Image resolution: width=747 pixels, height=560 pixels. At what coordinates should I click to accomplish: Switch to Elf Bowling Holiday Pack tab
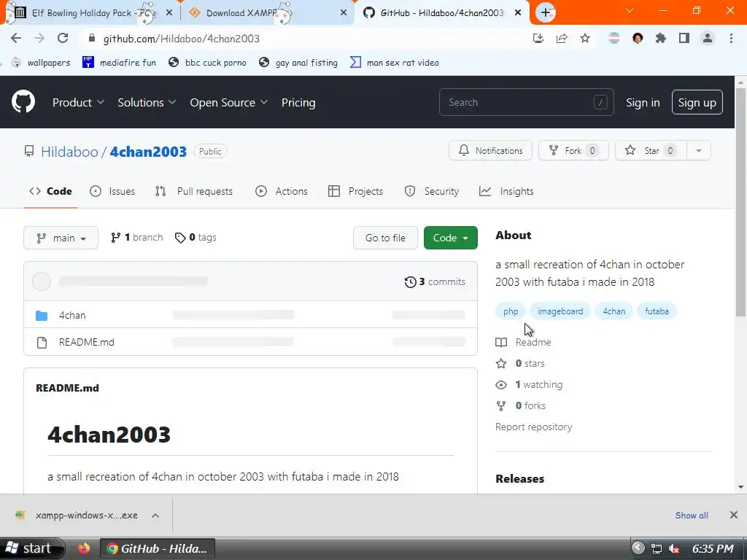pos(90,13)
